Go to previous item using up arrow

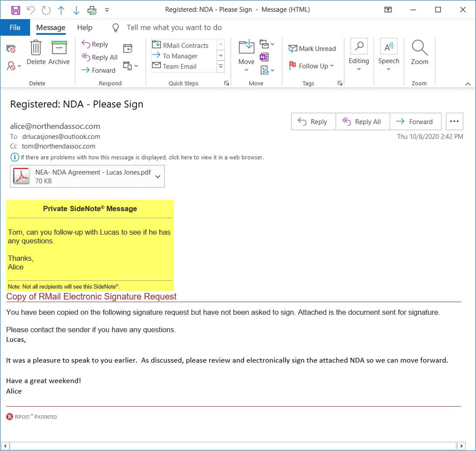pos(61,10)
